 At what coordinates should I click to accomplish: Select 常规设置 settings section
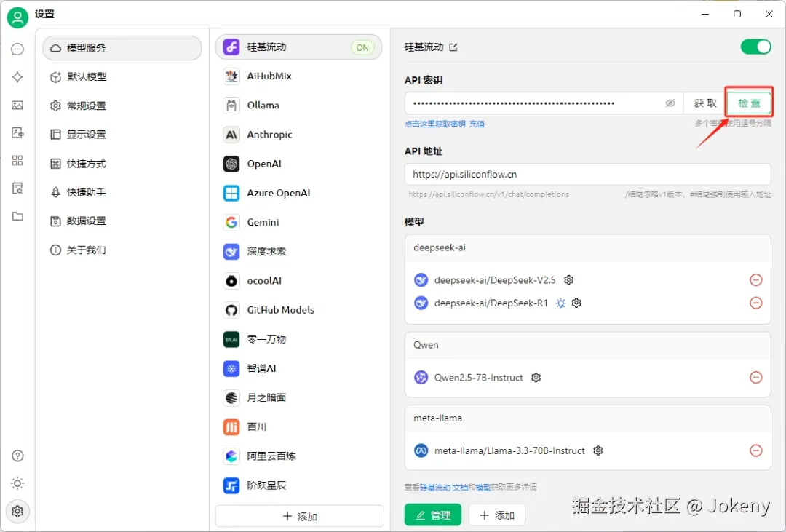click(122, 106)
